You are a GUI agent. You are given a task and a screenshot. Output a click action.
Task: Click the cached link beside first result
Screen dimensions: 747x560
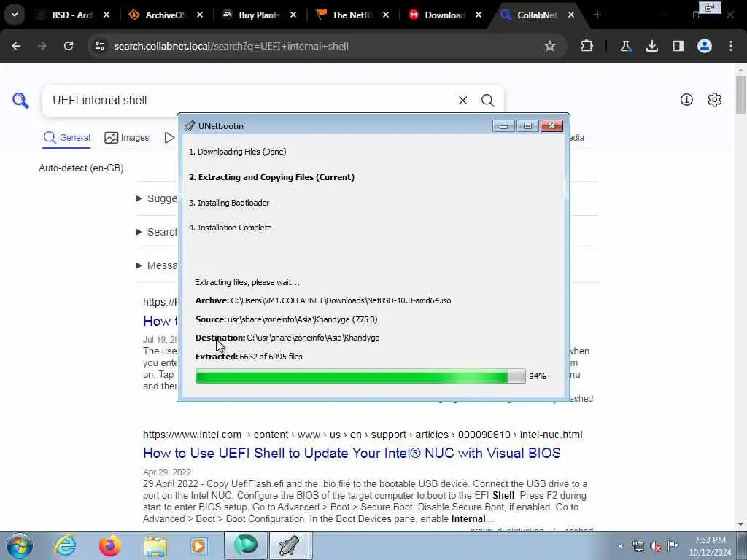pos(581,399)
